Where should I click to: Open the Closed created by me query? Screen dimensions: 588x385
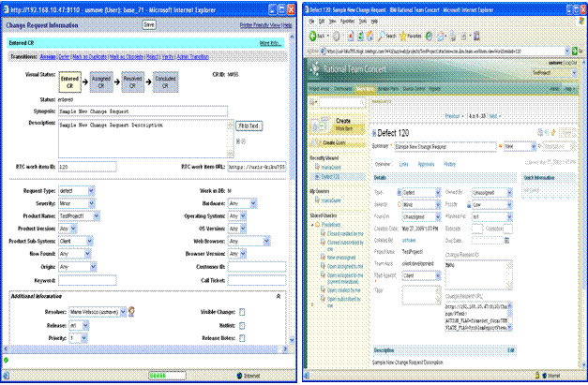[345, 233]
